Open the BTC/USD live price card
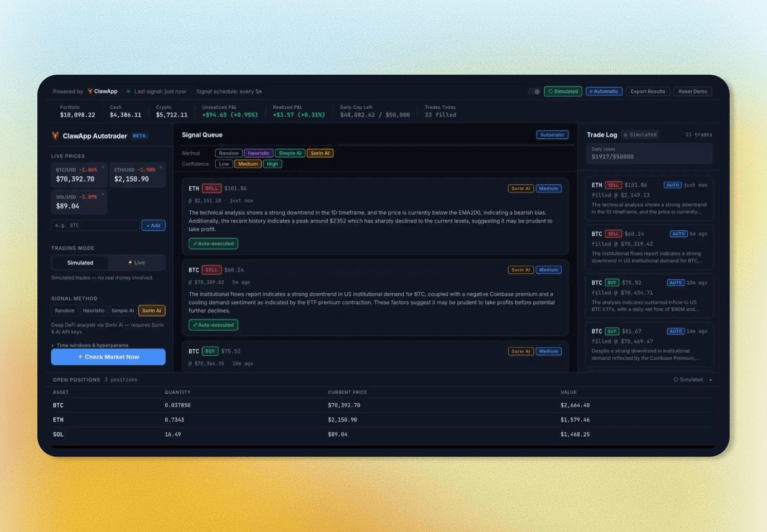Viewport: 767px width, 532px height. tap(79, 175)
